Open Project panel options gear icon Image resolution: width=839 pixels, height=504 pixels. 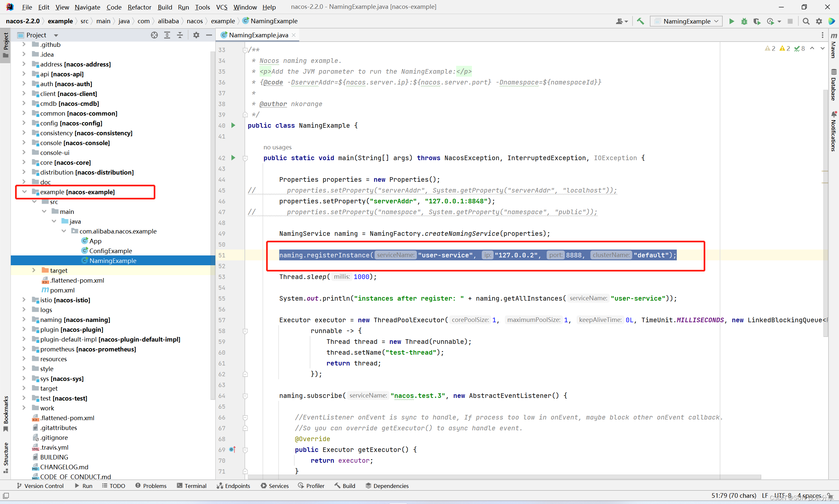[196, 35]
